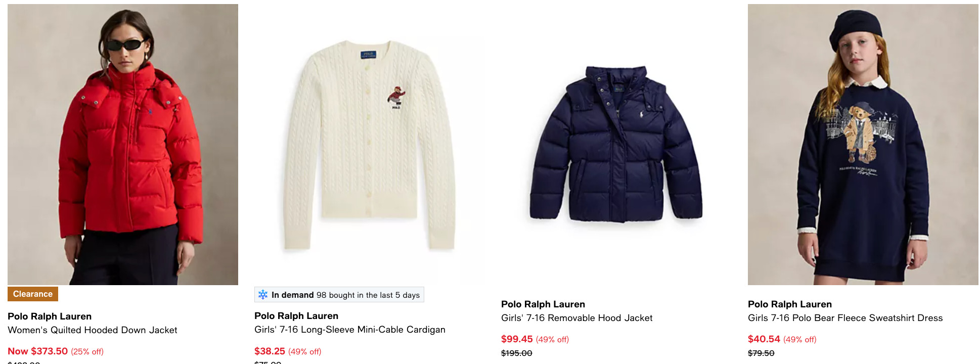Image resolution: width=980 pixels, height=364 pixels.
Task: Open Girls 7-16 Polo Bear Fleece Sweatshirt Dress
Action: point(845,318)
